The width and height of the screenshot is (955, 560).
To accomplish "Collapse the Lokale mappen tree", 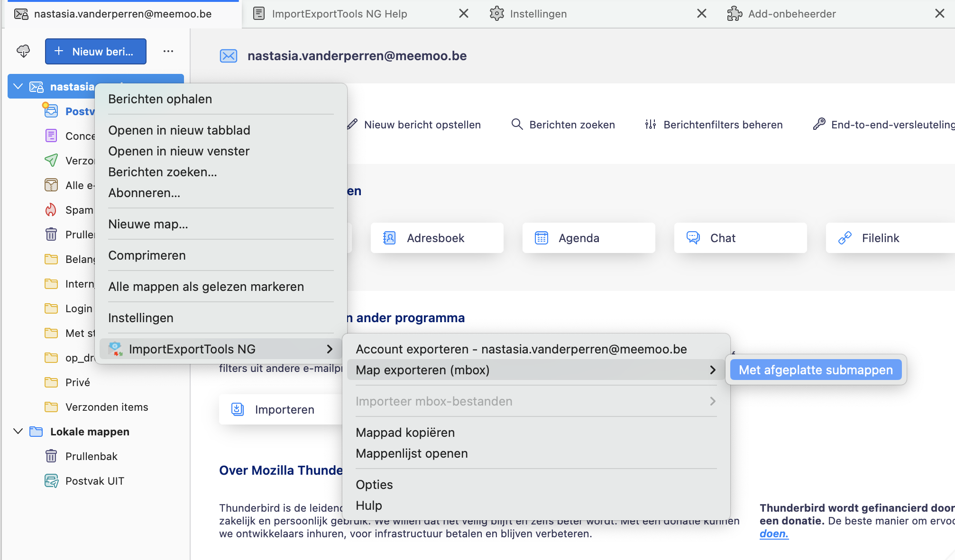I will (18, 431).
